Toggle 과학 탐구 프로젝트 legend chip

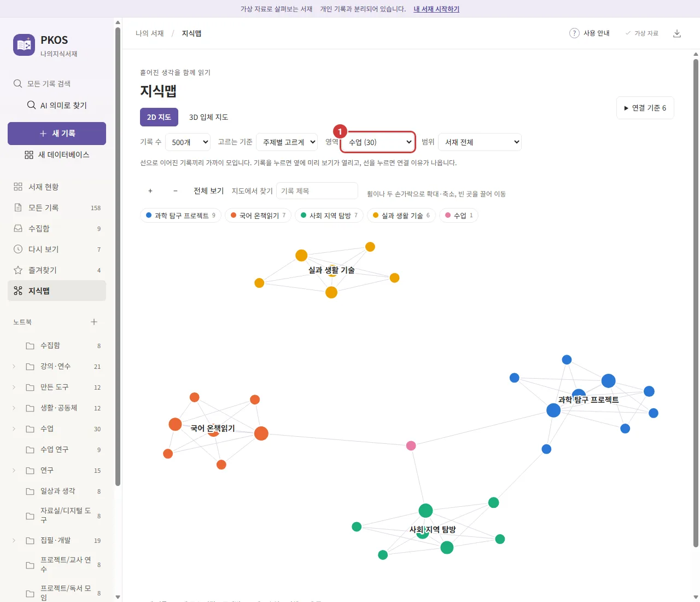click(x=180, y=216)
